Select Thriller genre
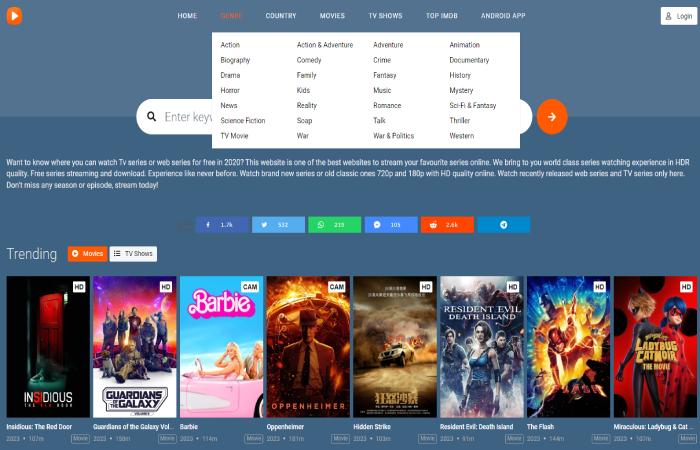 459,121
